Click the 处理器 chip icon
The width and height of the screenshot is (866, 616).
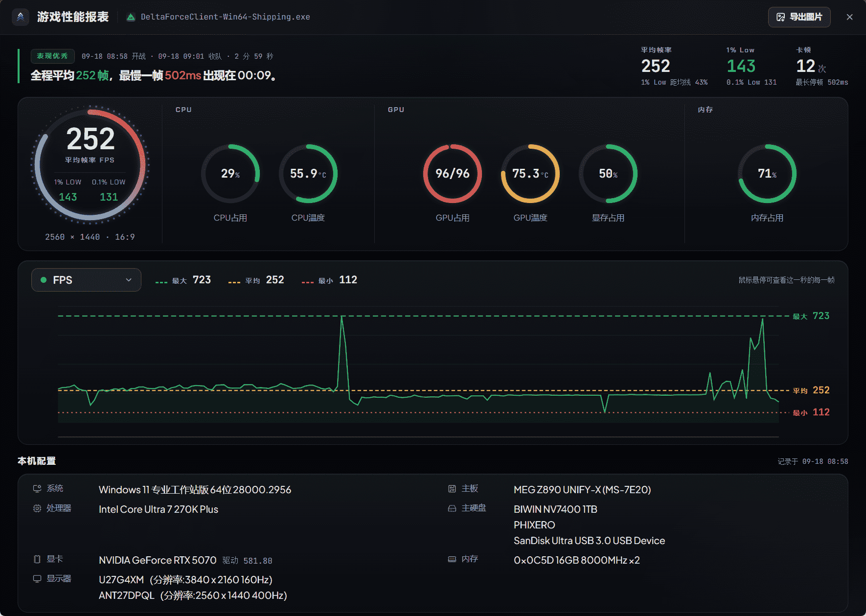[37, 508]
